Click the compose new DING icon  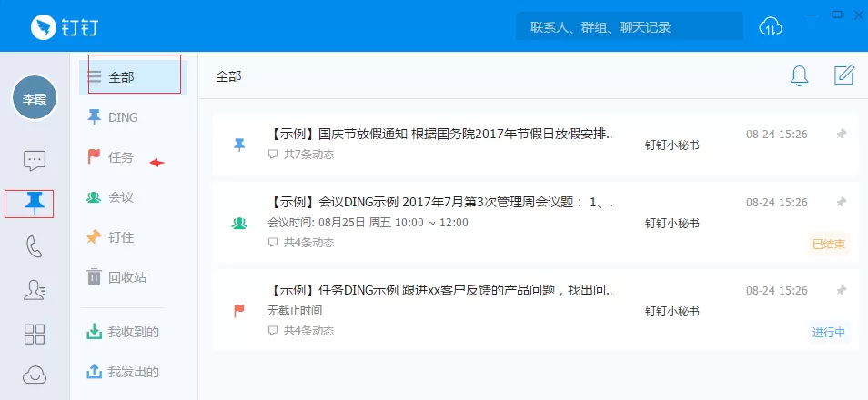coord(843,75)
